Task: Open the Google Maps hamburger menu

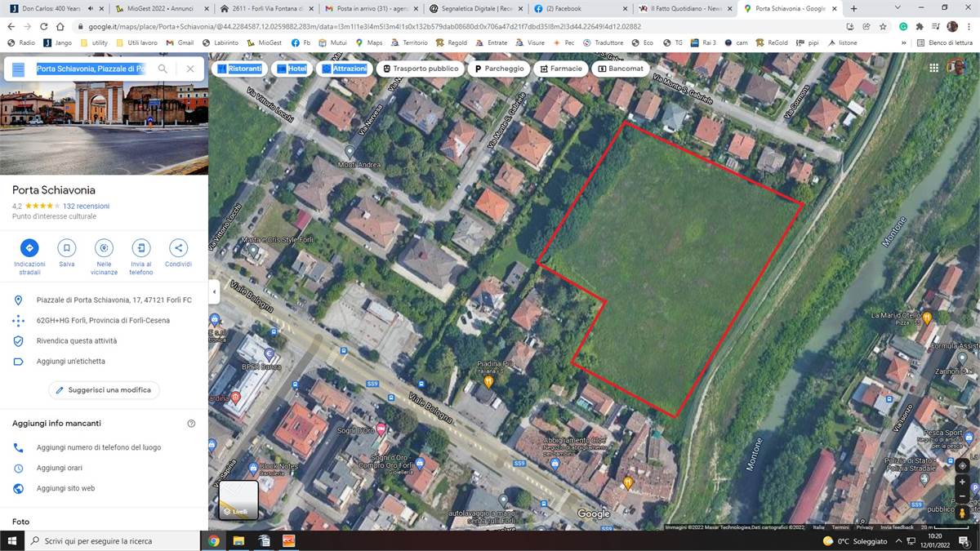Action: pyautogui.click(x=18, y=69)
